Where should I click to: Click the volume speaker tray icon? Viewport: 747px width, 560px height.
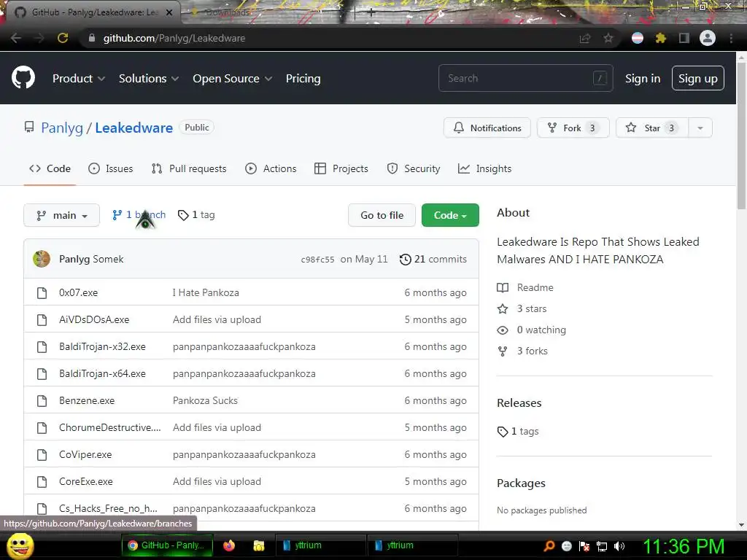(x=619, y=546)
